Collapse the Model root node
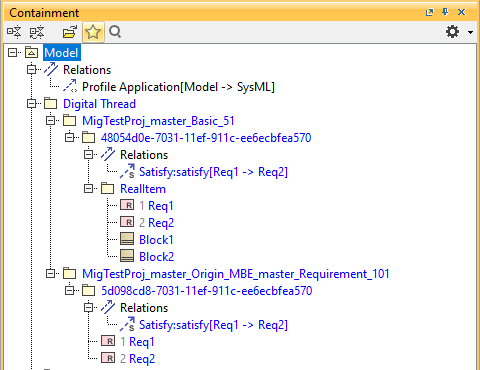 (x=12, y=53)
